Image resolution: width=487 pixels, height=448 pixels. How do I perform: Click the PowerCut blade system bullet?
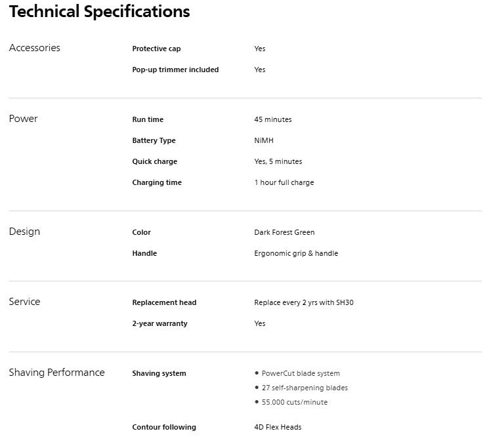point(301,373)
